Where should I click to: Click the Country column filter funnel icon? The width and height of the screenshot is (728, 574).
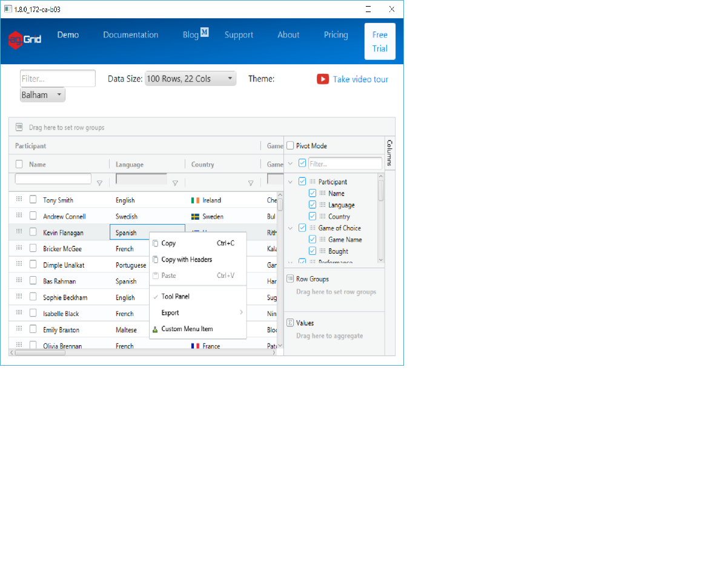[250, 183]
